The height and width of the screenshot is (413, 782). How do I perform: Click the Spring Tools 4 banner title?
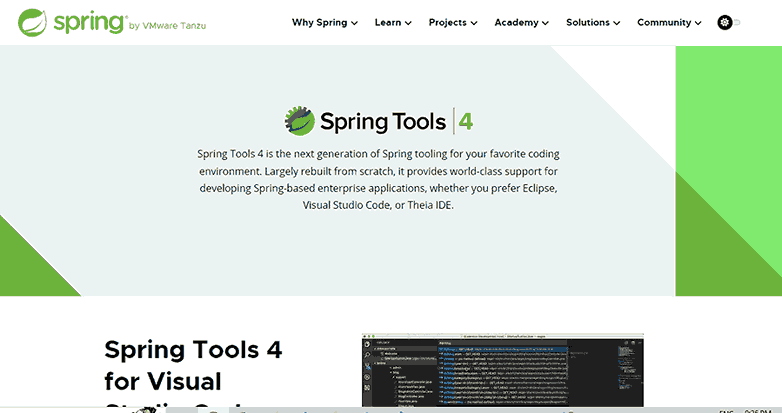point(383,122)
